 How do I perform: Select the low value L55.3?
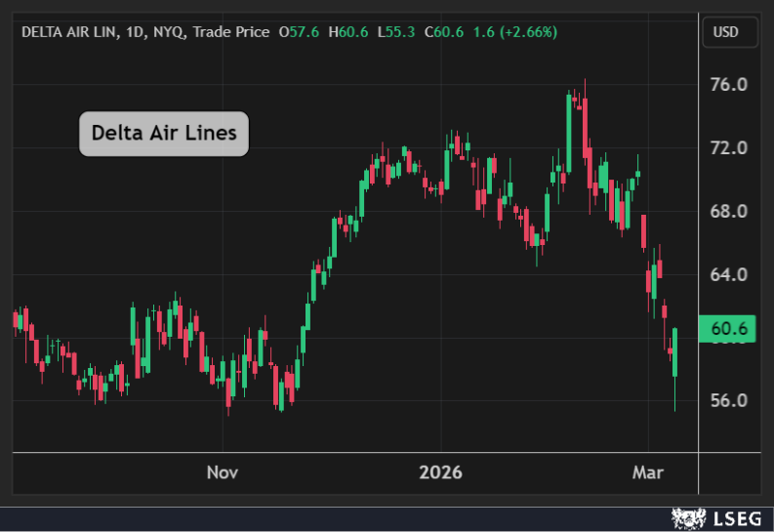pos(395,32)
